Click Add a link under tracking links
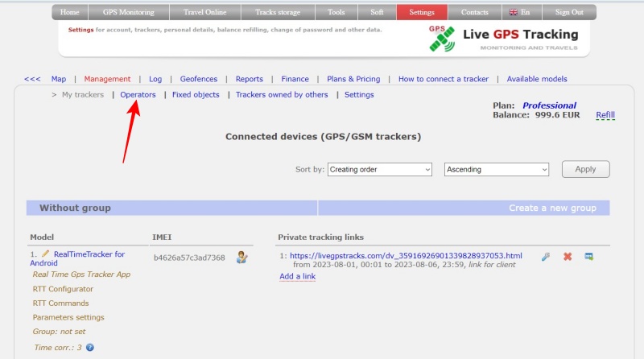Screen dimensions: 644x359 (297, 276)
